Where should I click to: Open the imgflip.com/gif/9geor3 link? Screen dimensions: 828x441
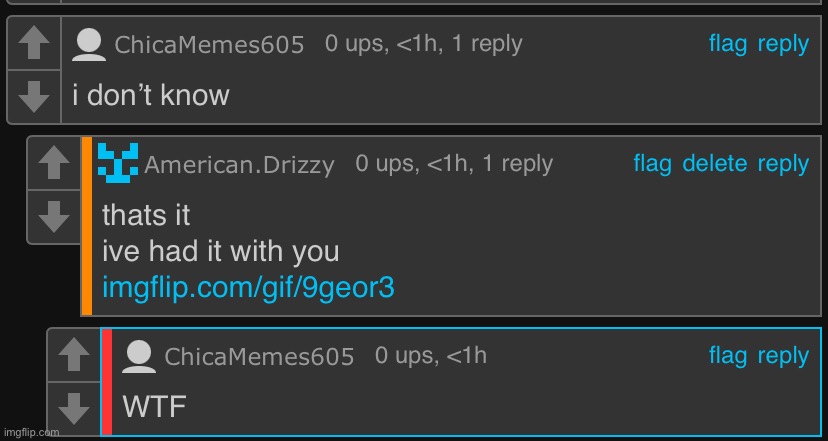tap(248, 288)
